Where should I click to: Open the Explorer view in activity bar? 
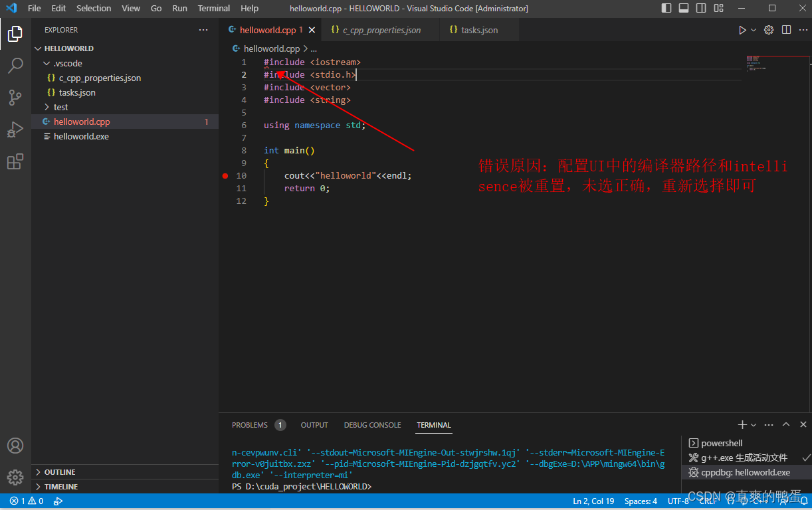pyautogui.click(x=15, y=33)
